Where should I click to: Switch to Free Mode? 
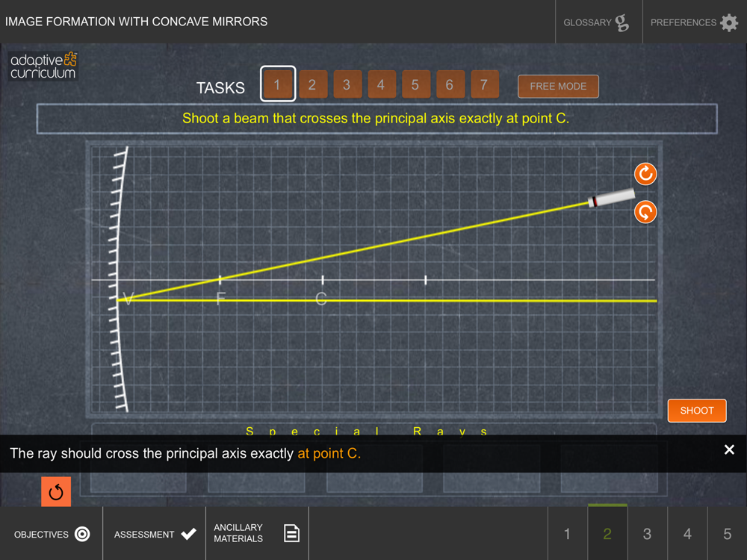click(x=558, y=86)
